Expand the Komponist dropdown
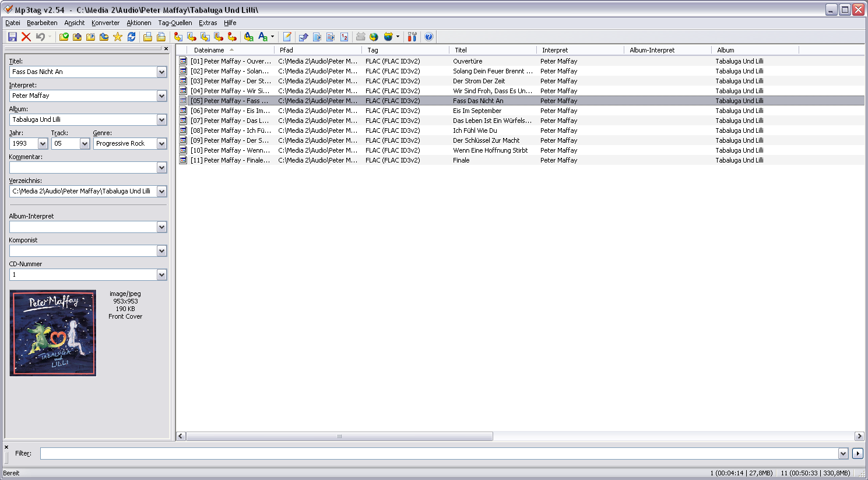The width and height of the screenshot is (868, 480). [161, 250]
